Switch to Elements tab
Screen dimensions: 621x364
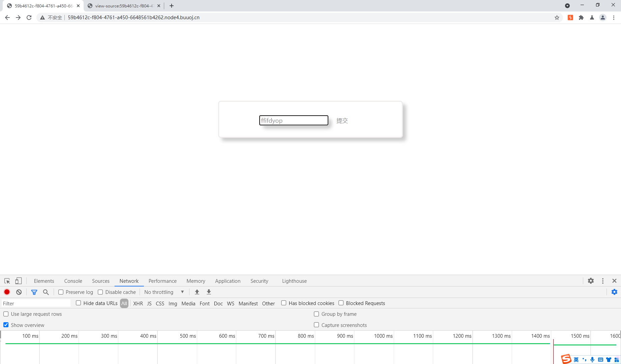point(44,281)
